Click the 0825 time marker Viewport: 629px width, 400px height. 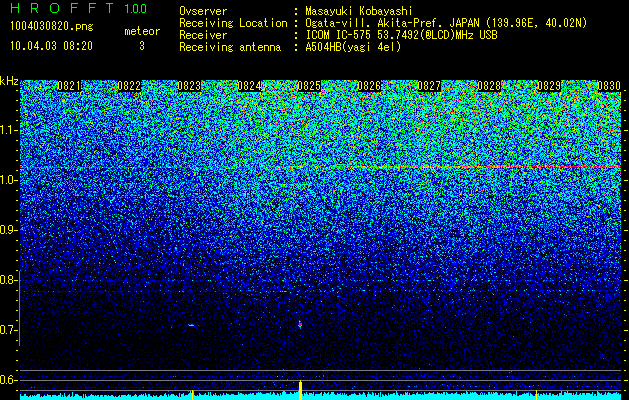309,86
